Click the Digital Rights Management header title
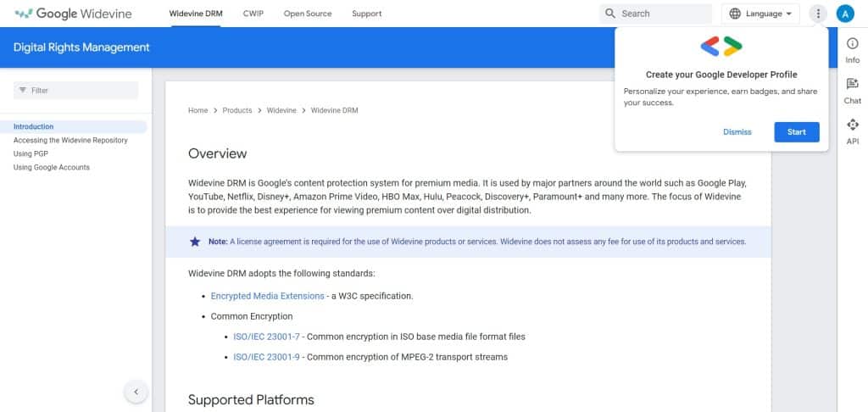This screenshot has height=412, width=868. (x=81, y=47)
